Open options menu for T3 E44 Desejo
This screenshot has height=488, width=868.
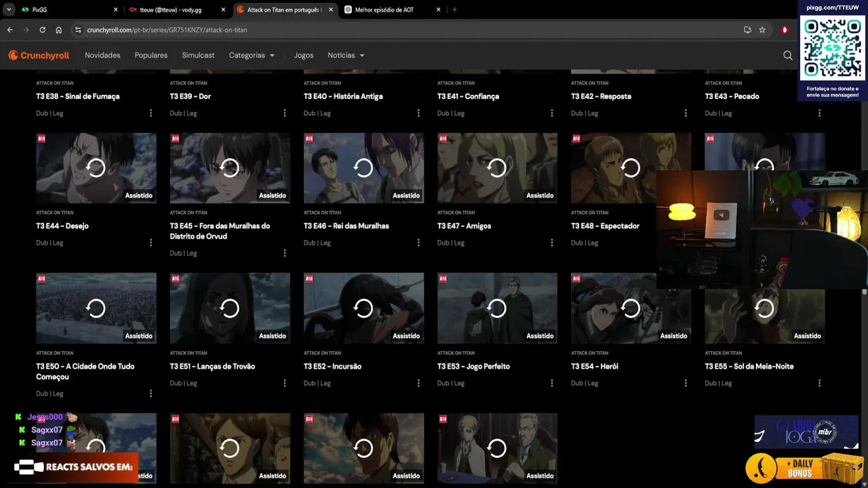point(151,243)
